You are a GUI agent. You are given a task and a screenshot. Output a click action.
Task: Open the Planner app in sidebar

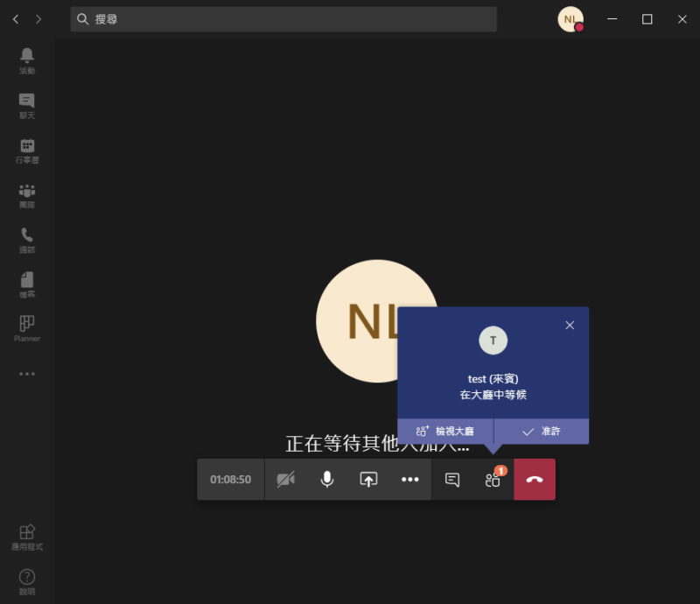[27, 328]
